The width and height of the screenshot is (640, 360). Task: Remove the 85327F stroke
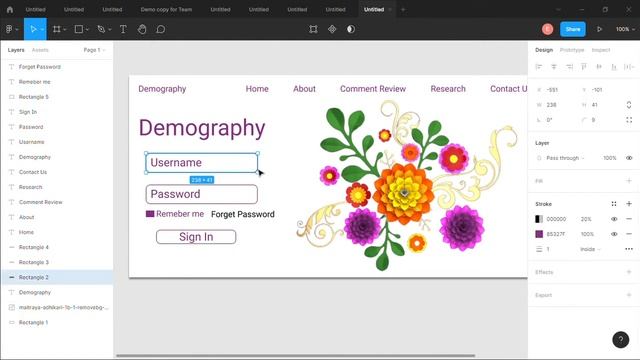(629, 234)
